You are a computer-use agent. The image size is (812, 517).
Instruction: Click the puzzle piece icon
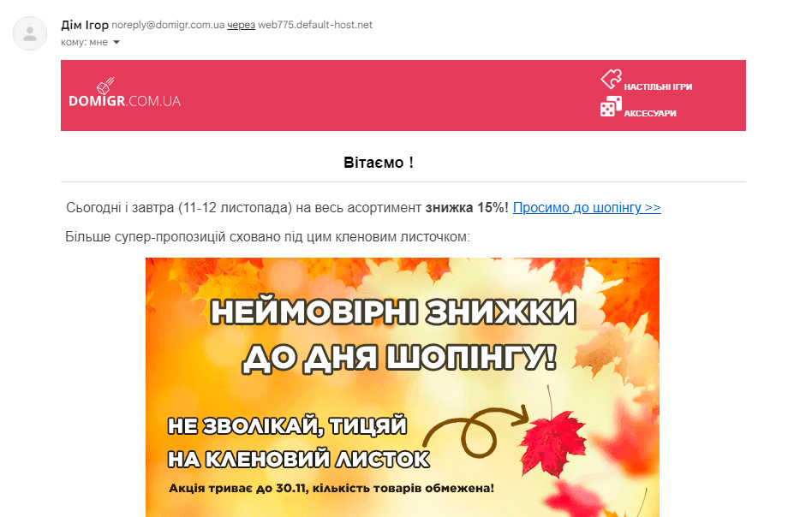(611, 80)
